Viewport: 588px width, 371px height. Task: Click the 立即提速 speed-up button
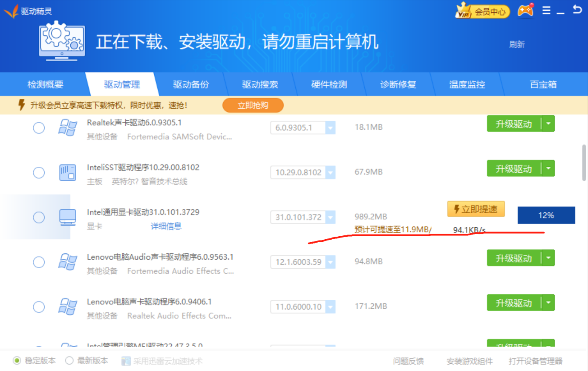(476, 209)
